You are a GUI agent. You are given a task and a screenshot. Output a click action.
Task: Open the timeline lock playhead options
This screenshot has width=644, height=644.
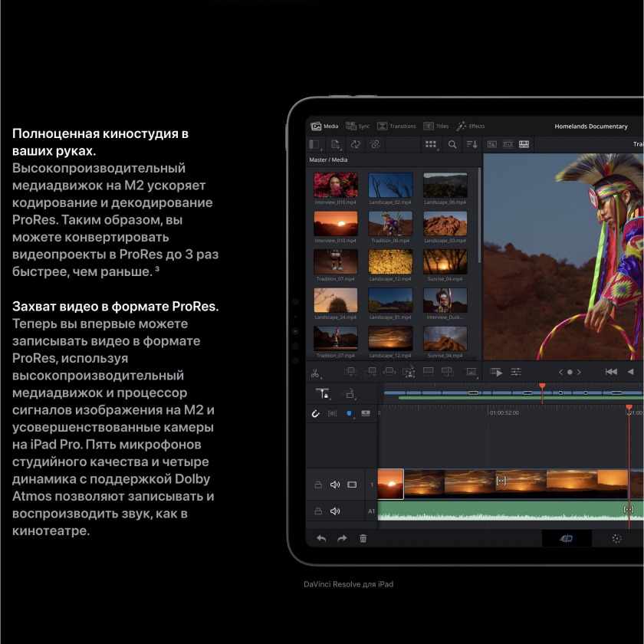[323, 393]
